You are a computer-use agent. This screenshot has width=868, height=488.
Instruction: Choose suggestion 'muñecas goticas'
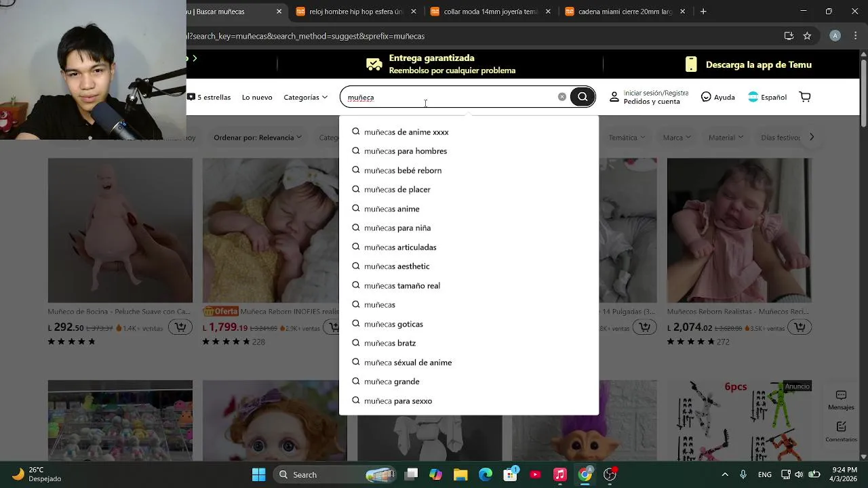(x=469, y=324)
